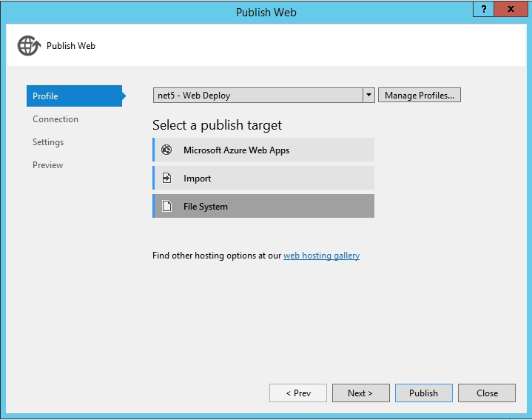Go to the Settings step

(48, 142)
